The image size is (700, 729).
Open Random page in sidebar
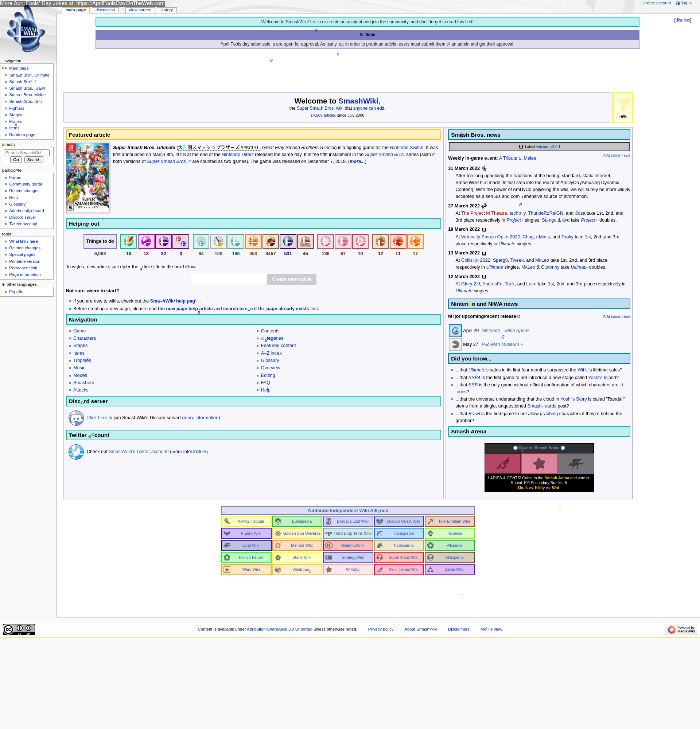[x=22, y=135]
